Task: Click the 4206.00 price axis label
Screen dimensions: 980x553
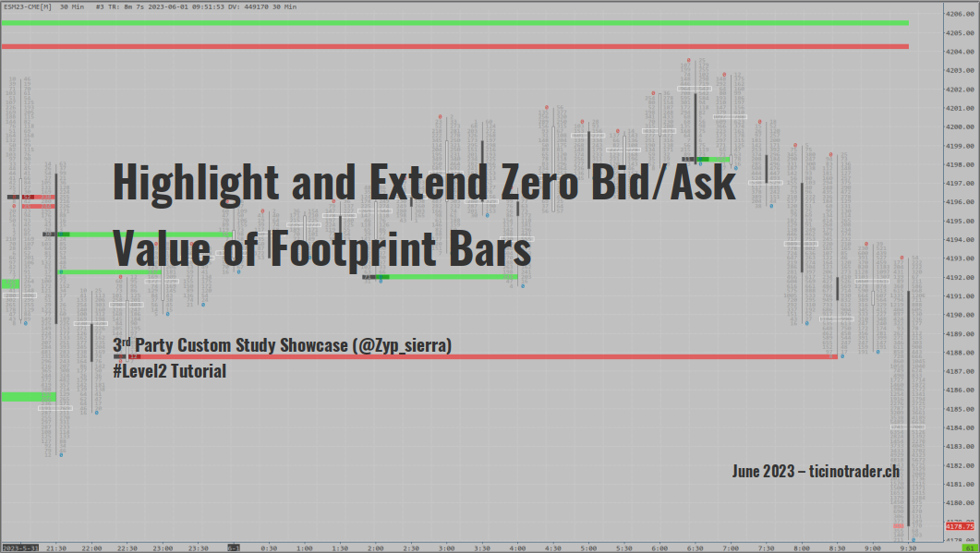Action: click(960, 14)
